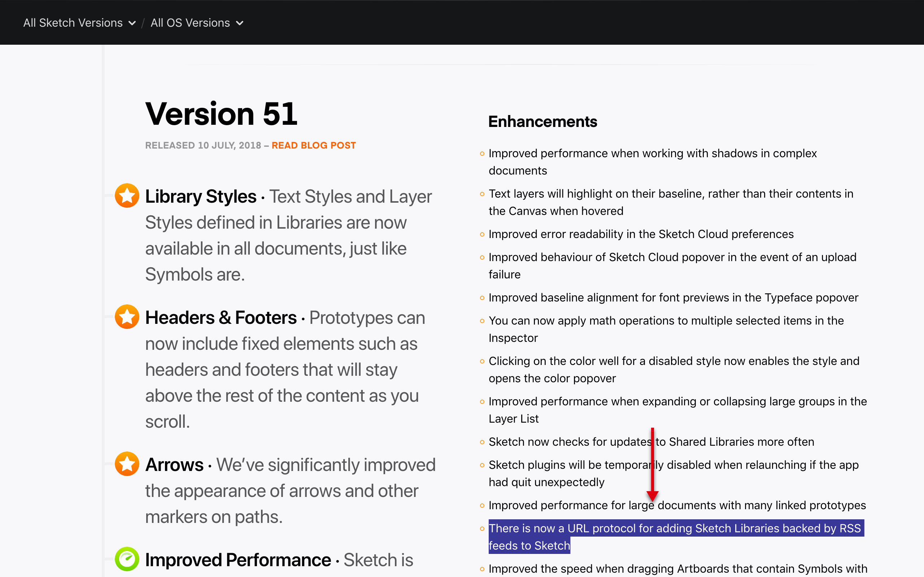
Task: Click the Library Styles feature title
Action: point(201,197)
